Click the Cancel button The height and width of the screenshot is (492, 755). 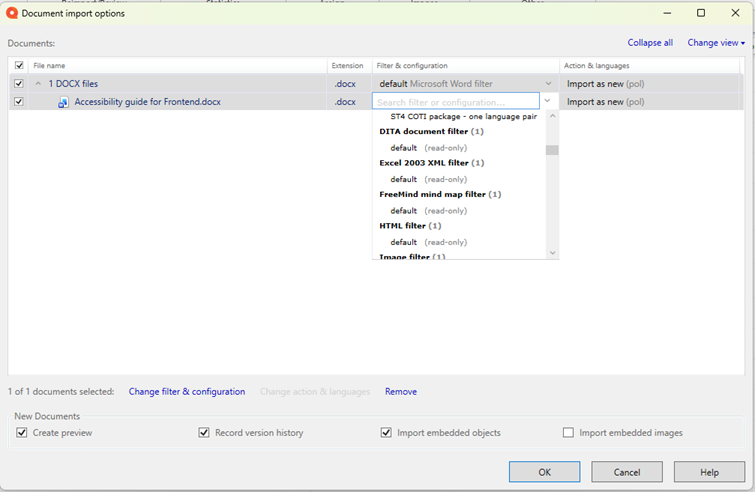point(627,472)
